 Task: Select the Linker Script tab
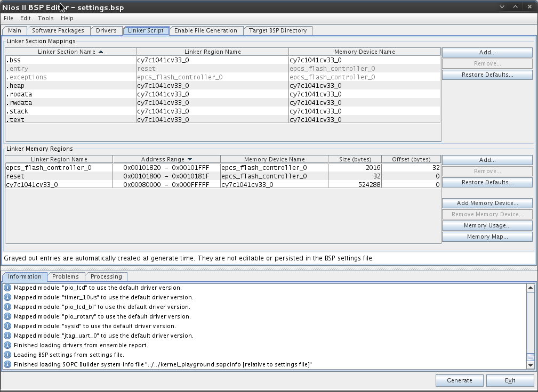[x=146, y=30]
